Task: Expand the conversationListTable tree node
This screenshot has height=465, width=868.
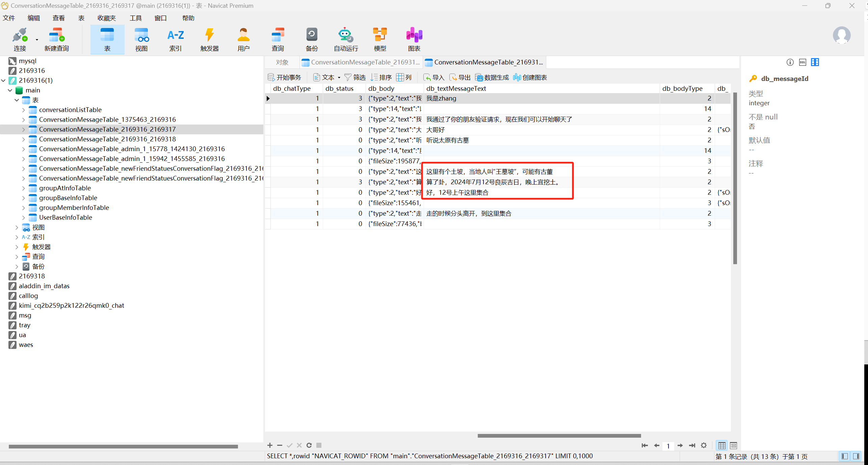Action: tap(23, 110)
